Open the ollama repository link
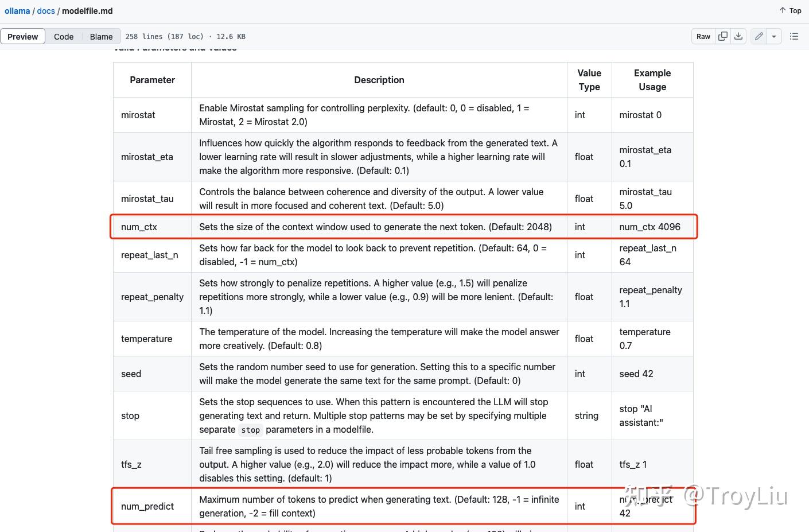 [x=17, y=11]
